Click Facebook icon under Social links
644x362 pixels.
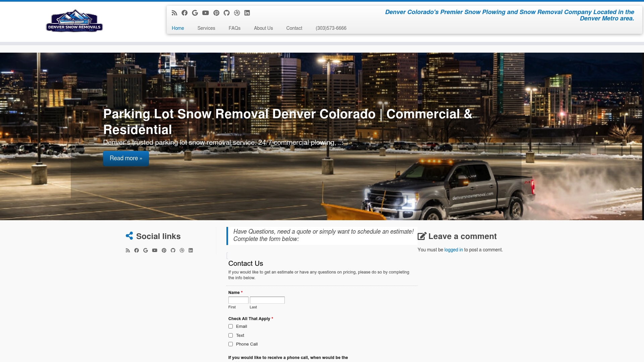coord(137,250)
